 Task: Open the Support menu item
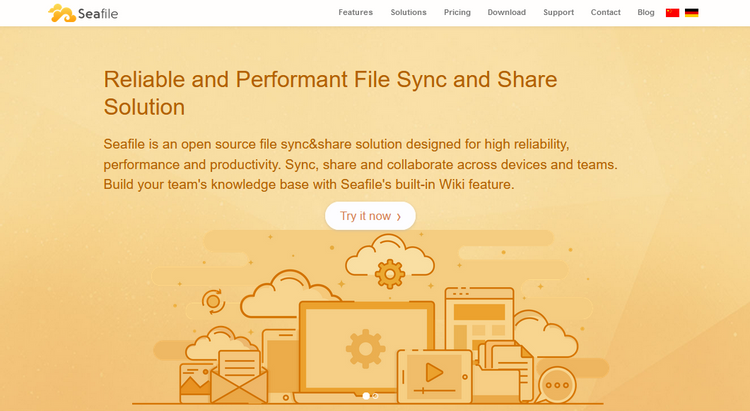558,12
